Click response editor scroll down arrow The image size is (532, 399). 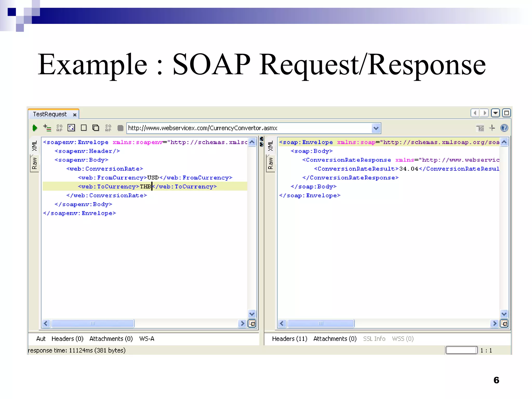coord(504,314)
